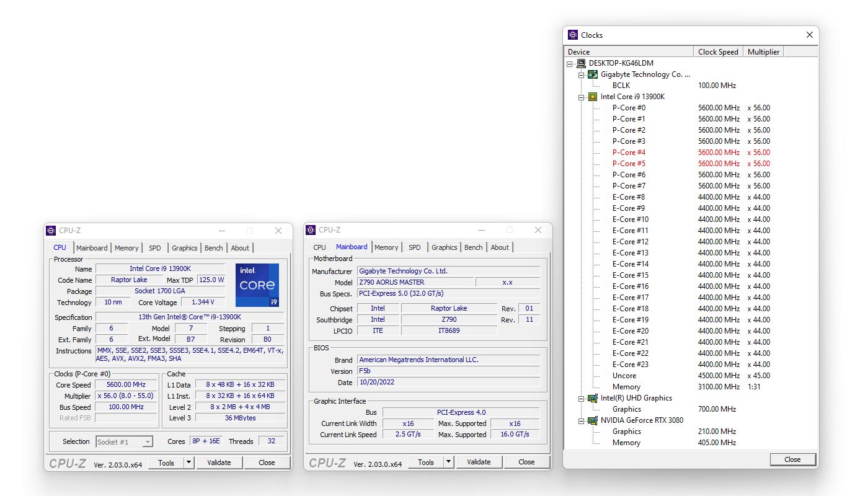Click Close button in the middle CPU-Z window
This screenshot has height=496, width=868.
[526, 462]
